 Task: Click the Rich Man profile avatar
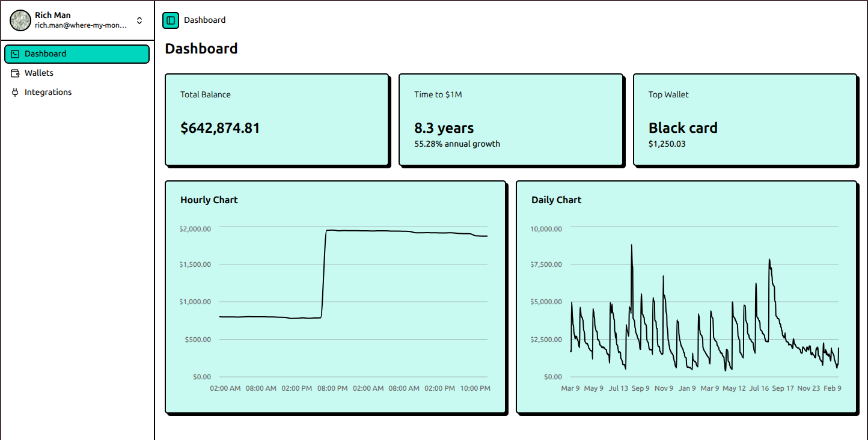[20, 20]
